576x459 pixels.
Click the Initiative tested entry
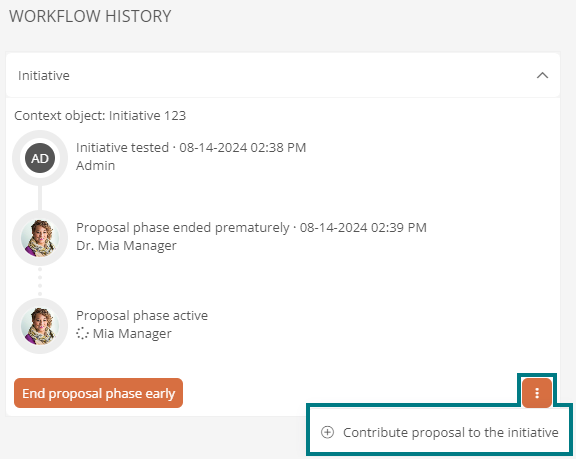(x=191, y=148)
